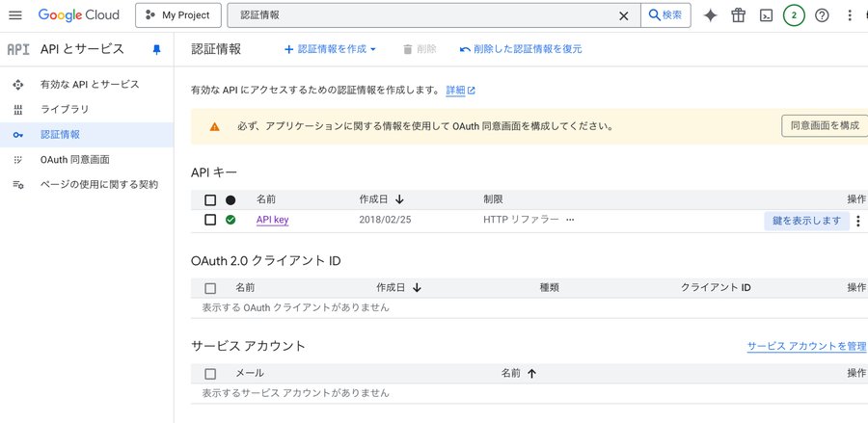Open the gift free trial icon

(739, 15)
